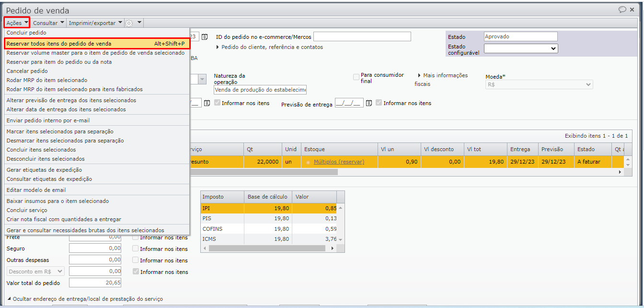
Task: Click the gear settings icon in toolbar
Action: pyautogui.click(x=129, y=23)
